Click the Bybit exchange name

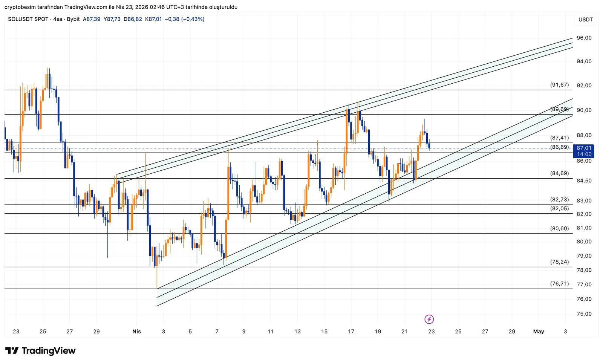pos(73,19)
